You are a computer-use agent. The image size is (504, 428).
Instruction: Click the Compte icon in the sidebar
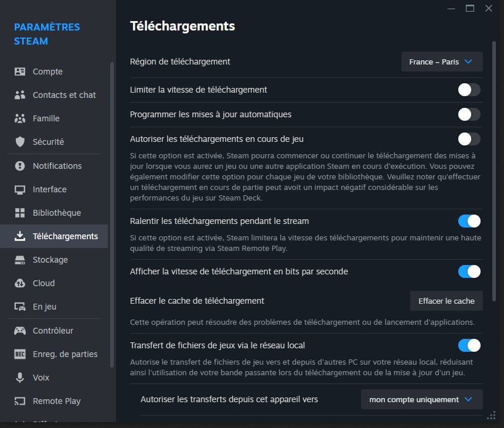20,72
